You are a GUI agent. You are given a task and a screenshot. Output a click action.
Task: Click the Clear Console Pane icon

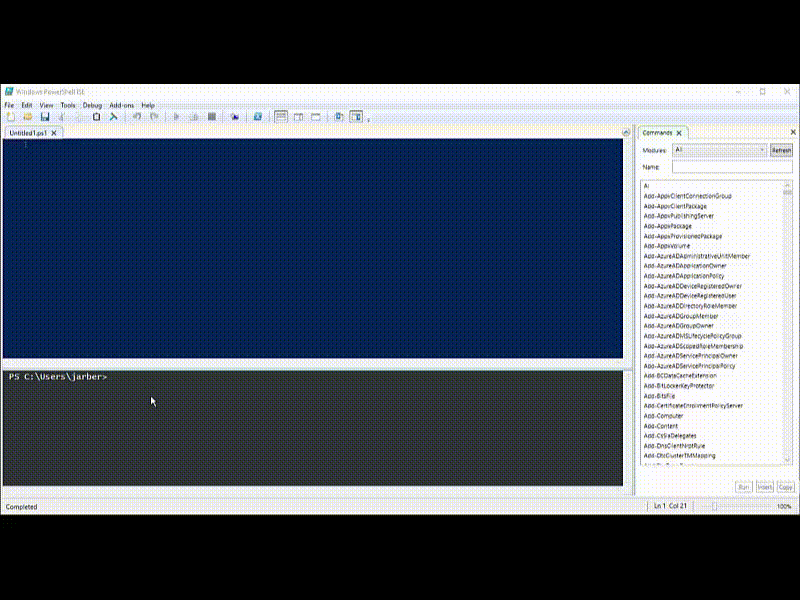pos(114,117)
